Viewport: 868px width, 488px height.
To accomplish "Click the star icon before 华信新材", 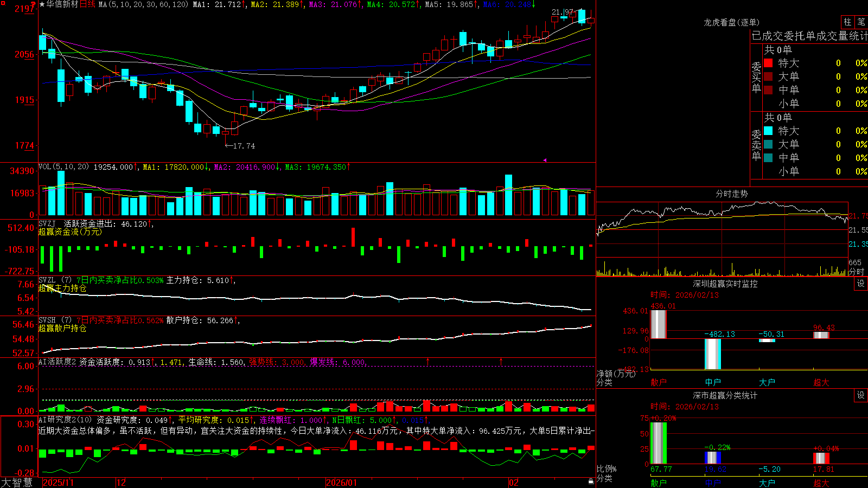I will [x=42, y=4].
